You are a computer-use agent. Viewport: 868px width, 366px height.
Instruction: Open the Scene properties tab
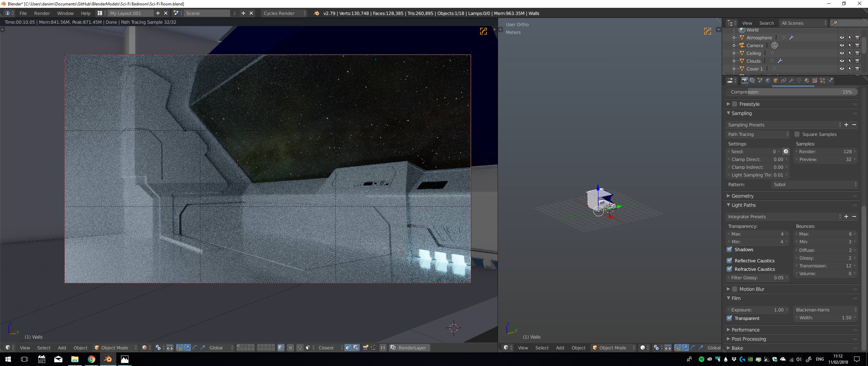pos(760,81)
